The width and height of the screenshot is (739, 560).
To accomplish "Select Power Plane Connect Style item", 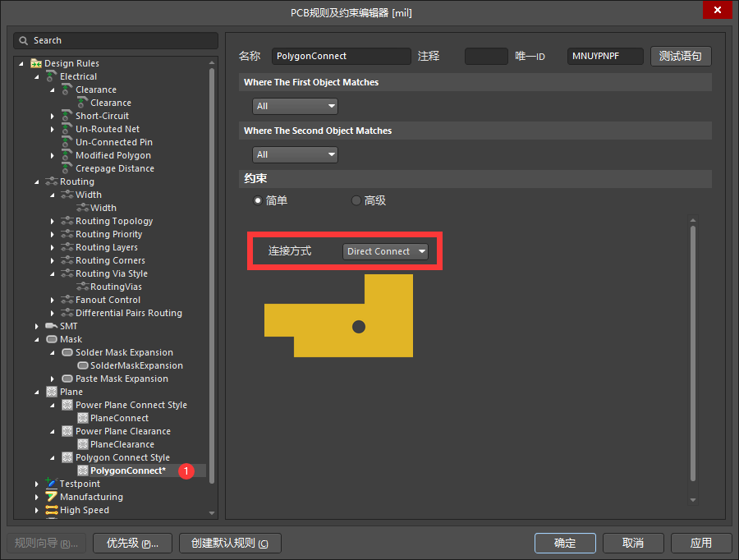I will (131, 405).
